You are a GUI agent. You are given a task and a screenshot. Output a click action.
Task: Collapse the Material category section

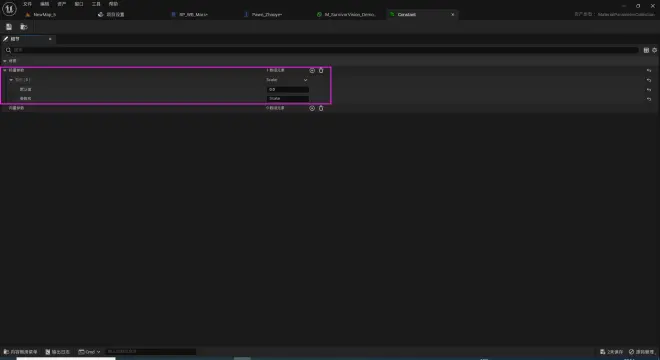[x=5, y=61]
